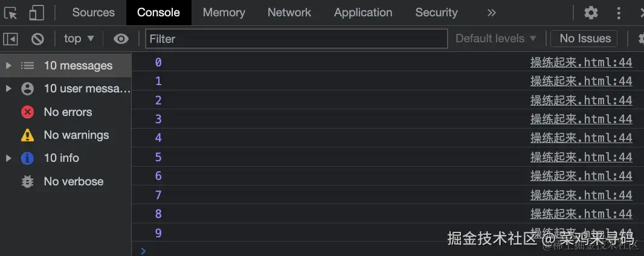Toggle the console sidebar panel icon
The height and width of the screenshot is (256, 644).
(x=11, y=39)
